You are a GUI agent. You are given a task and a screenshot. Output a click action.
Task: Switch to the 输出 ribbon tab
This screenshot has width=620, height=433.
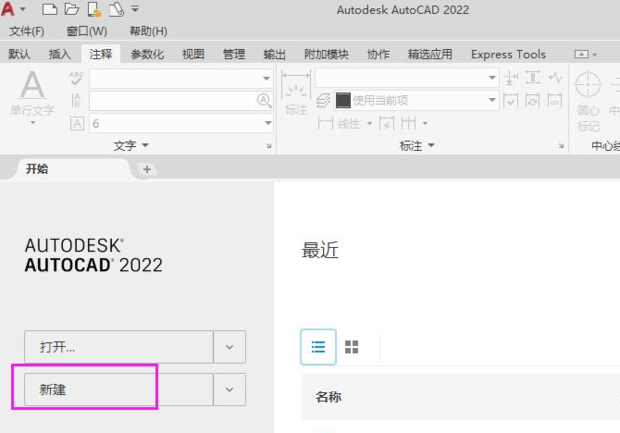coord(274,54)
